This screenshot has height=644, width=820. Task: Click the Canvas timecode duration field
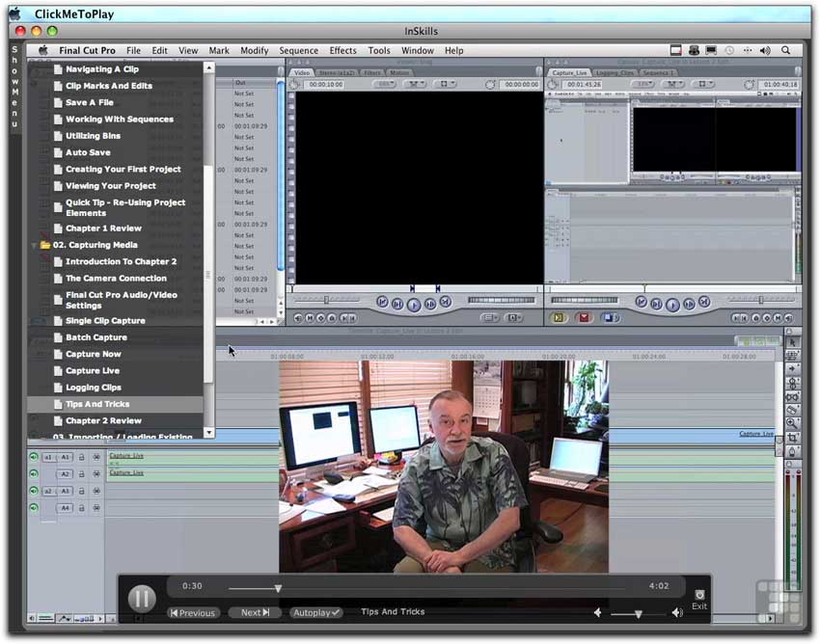[x=584, y=84]
